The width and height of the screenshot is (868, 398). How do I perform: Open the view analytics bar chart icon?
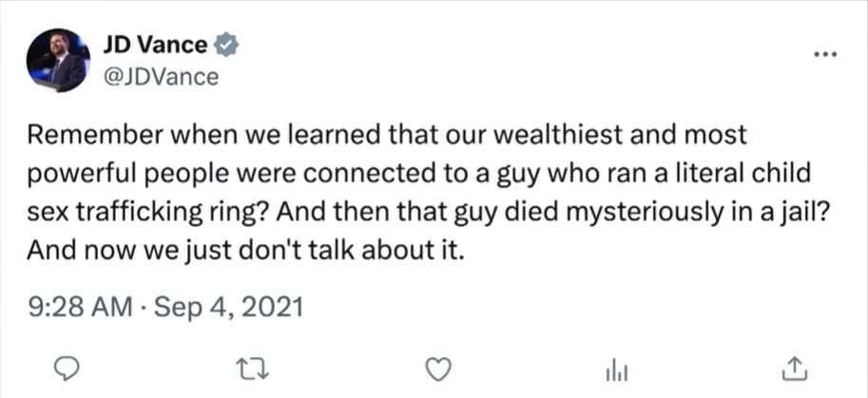[616, 367]
